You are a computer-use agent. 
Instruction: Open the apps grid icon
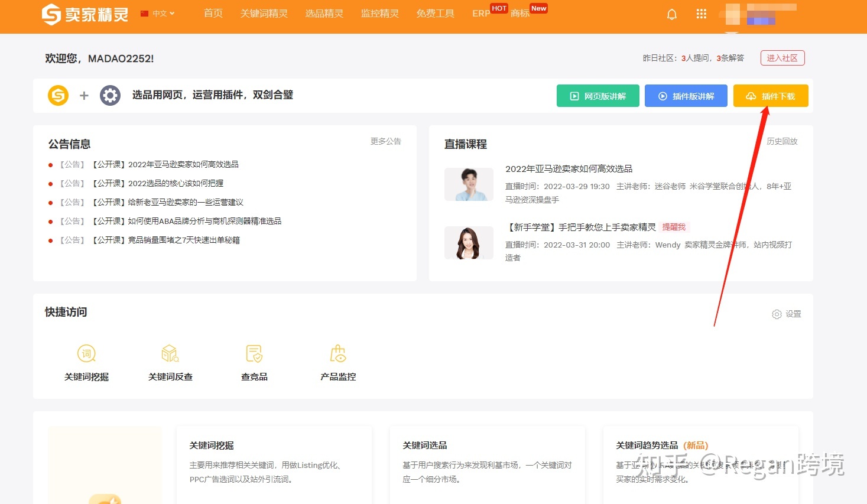(702, 14)
